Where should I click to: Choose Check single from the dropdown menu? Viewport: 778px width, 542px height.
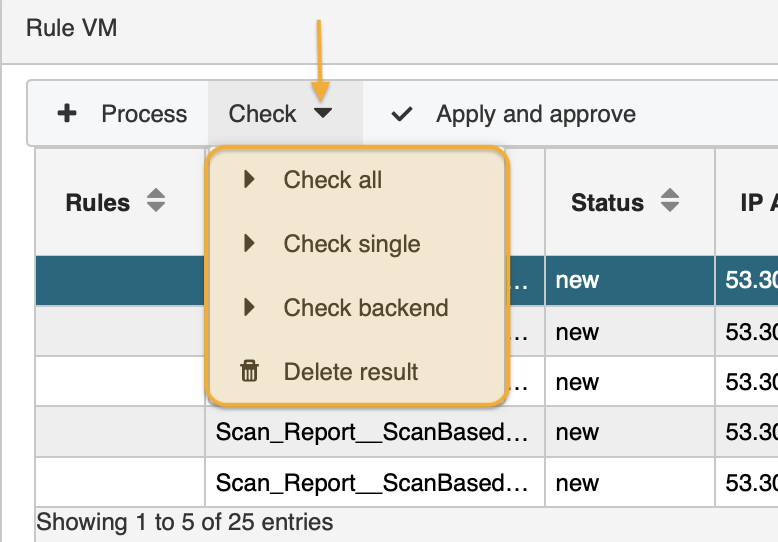(x=351, y=244)
